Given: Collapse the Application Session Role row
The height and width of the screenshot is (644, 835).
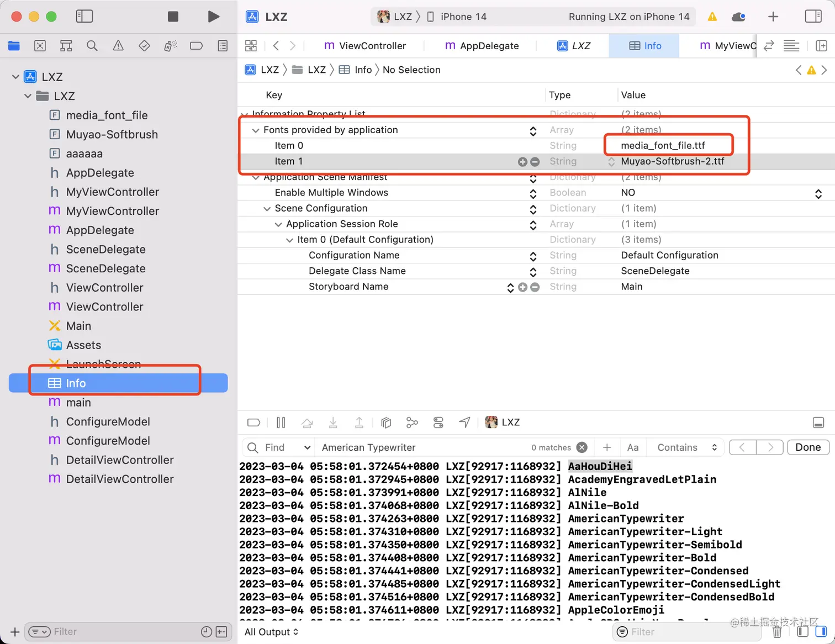Looking at the screenshot, I should click(x=278, y=224).
